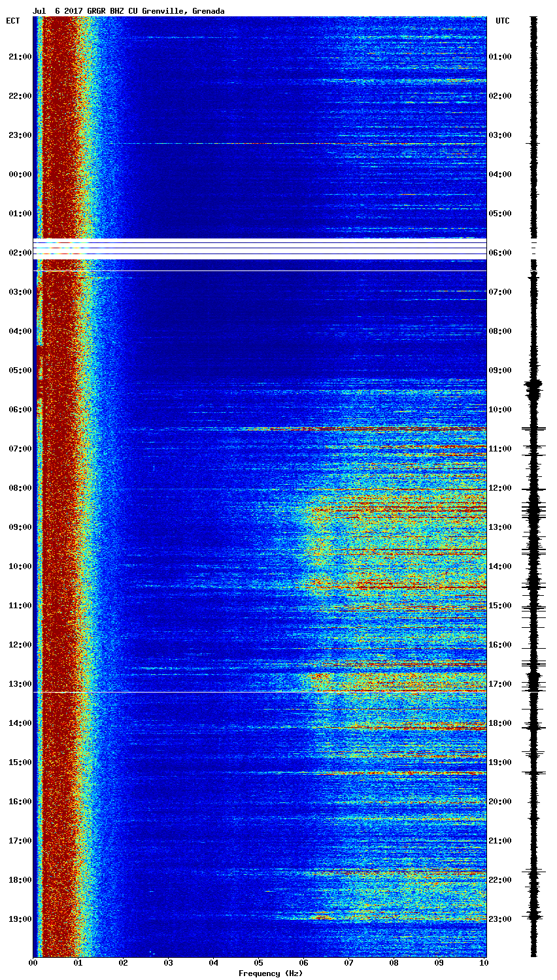Select the UTC time axis header
The image size is (557, 980).
[x=502, y=21]
